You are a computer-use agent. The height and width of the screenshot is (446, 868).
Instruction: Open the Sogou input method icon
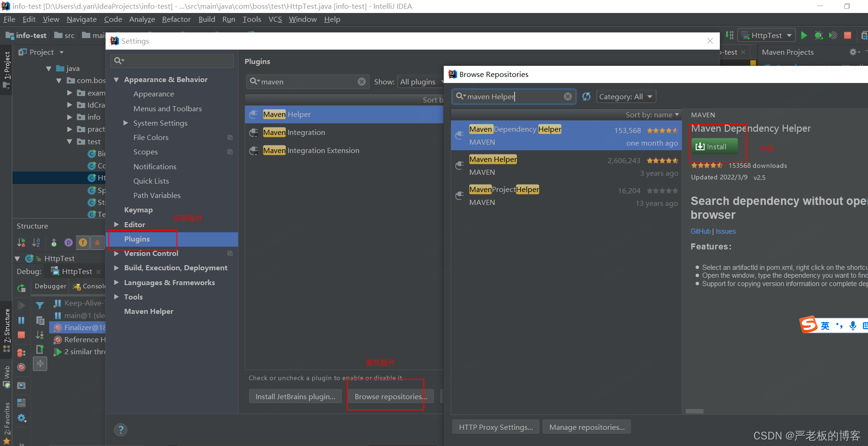click(x=809, y=325)
